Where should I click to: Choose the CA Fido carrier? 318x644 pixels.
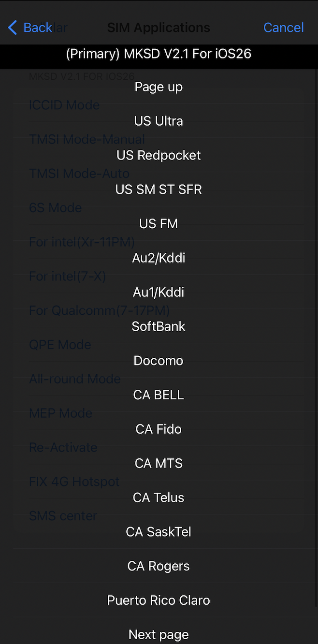tap(159, 429)
